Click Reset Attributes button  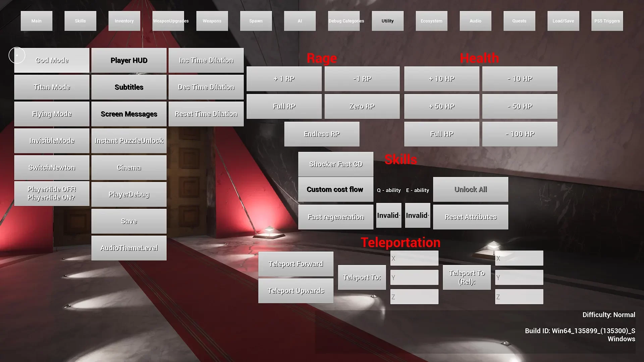471,217
